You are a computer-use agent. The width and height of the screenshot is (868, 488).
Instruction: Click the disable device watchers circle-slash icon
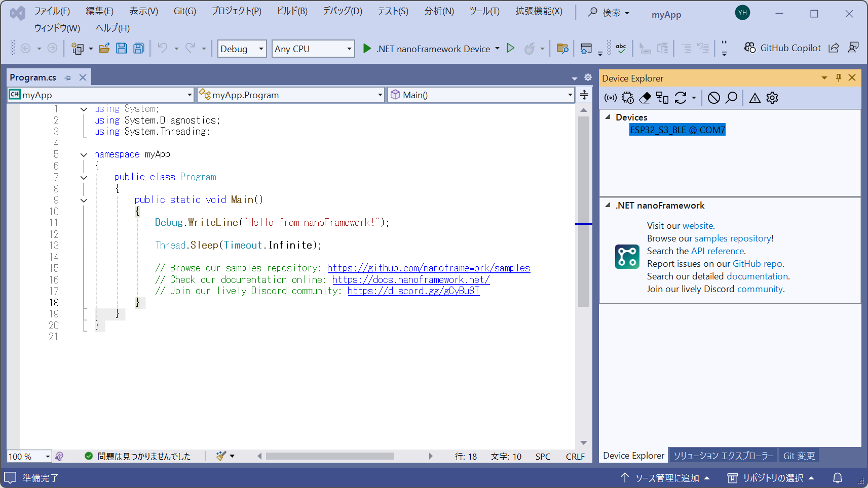tap(714, 98)
